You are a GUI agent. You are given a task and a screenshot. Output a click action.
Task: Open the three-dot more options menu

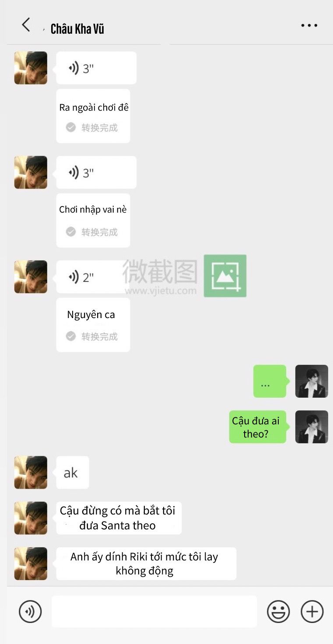pyautogui.click(x=309, y=26)
